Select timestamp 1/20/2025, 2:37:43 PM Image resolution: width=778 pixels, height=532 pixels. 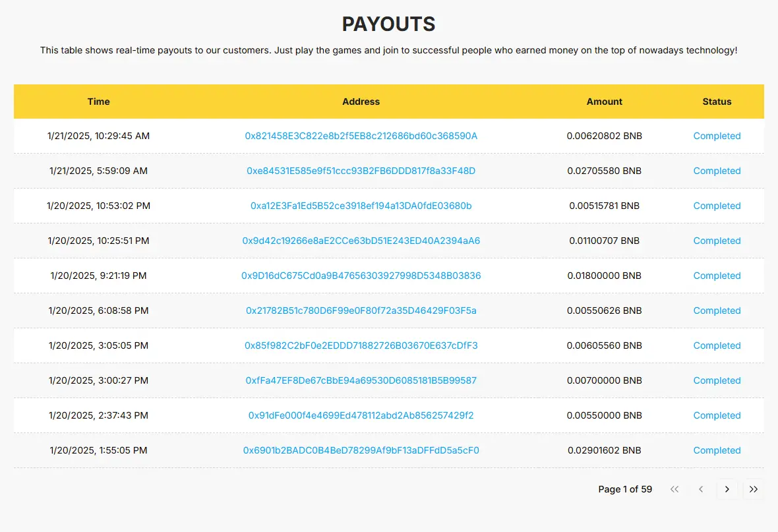(98, 415)
